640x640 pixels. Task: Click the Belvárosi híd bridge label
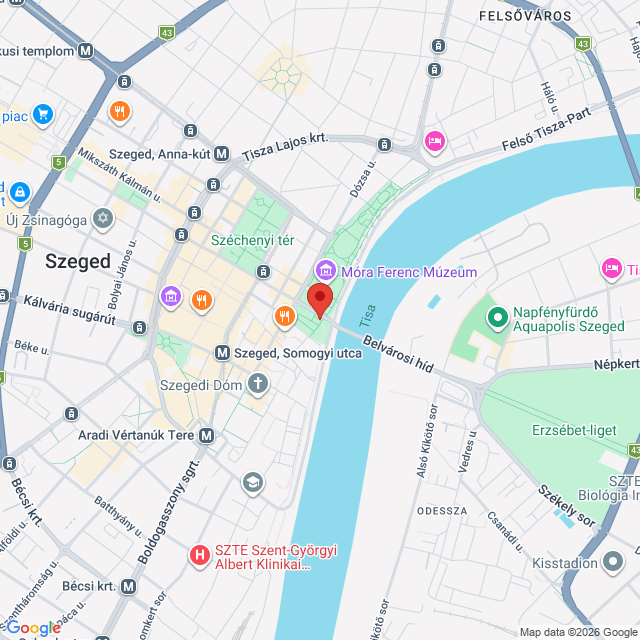(398, 354)
